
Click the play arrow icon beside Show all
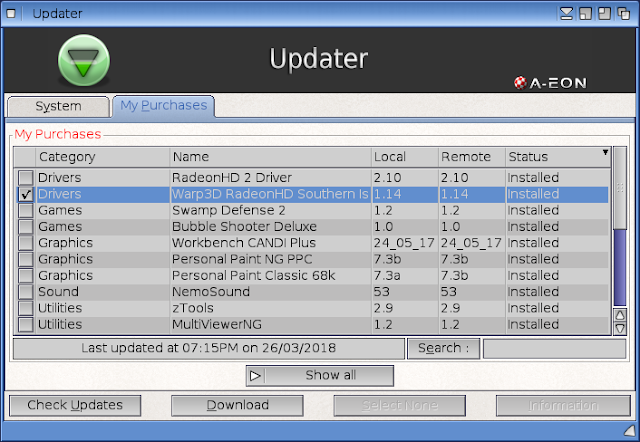[x=256, y=375]
